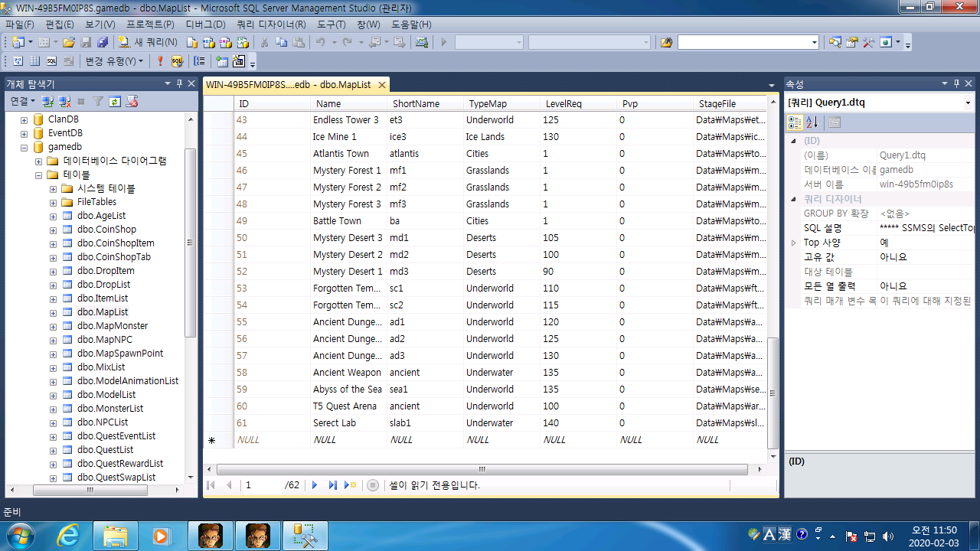
Task: Click the green Refresh icon in Object Explorer
Action: click(x=115, y=101)
